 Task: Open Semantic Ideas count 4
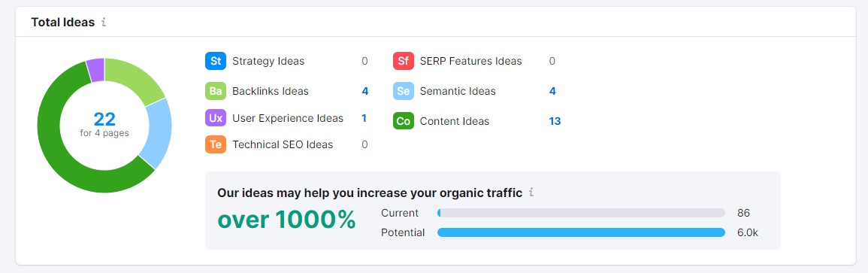[552, 91]
